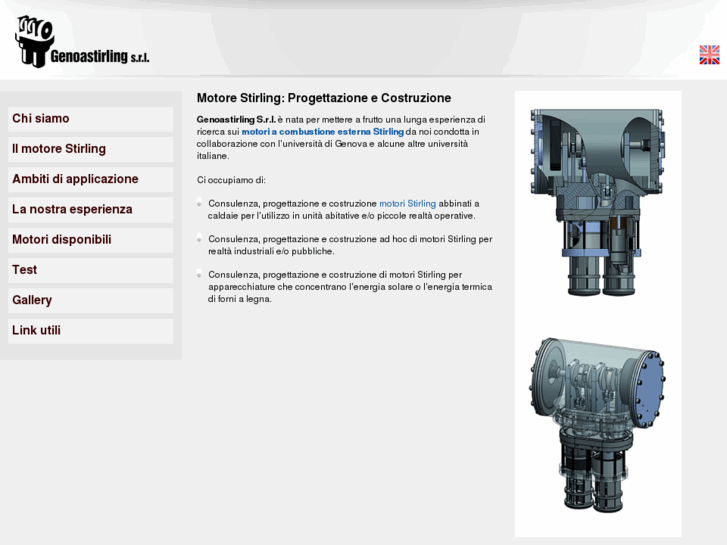Click bullet marker beside 'ad hoc' item

point(199,239)
